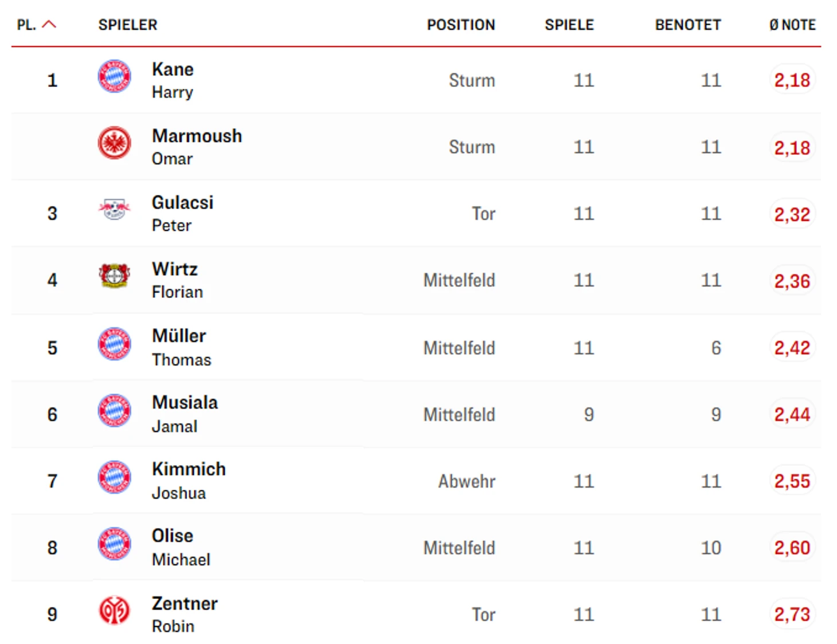Click Bayern logo beside Thomas Müller

point(115,344)
